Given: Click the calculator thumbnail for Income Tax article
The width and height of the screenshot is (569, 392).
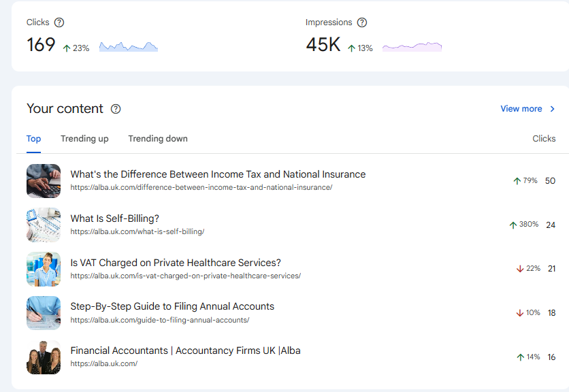Looking at the screenshot, I should (44, 180).
